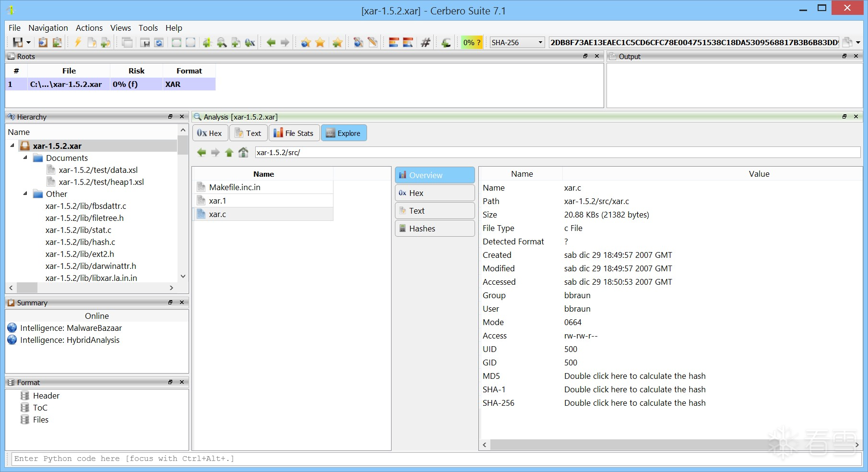Collapse the xar-1.5.2.xar root tree node
Screen dimensions: 868x472
tap(12, 145)
